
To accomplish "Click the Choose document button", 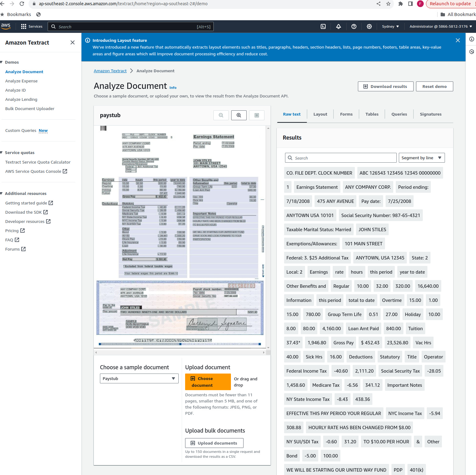I will (x=208, y=382).
